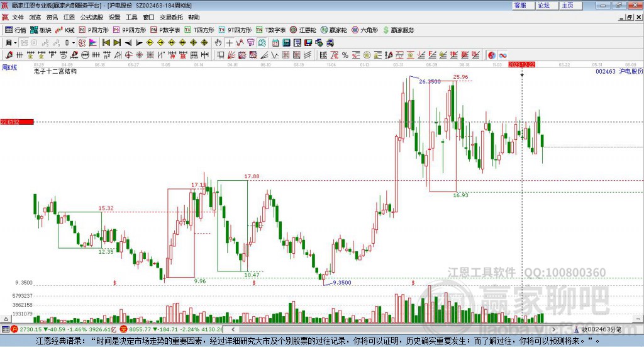The width and height of the screenshot is (644, 347).
Task: Open the grid icon in status bar
Action: tap(5, 329)
